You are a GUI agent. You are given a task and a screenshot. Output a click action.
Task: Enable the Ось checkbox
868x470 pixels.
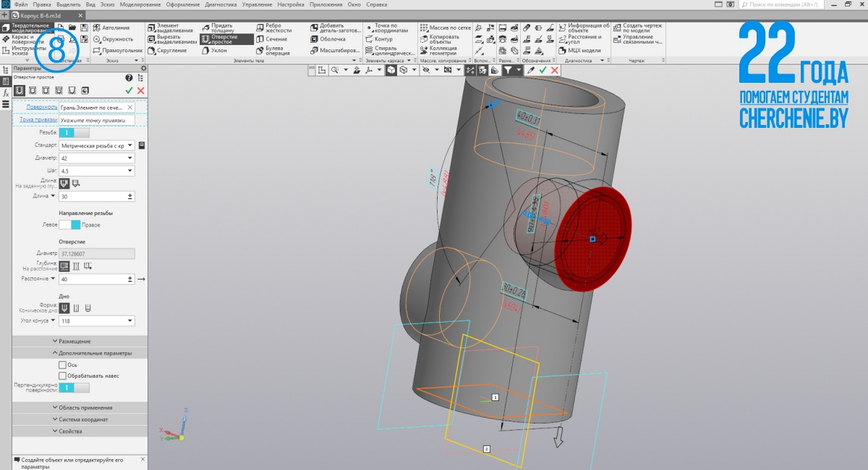[x=62, y=365]
